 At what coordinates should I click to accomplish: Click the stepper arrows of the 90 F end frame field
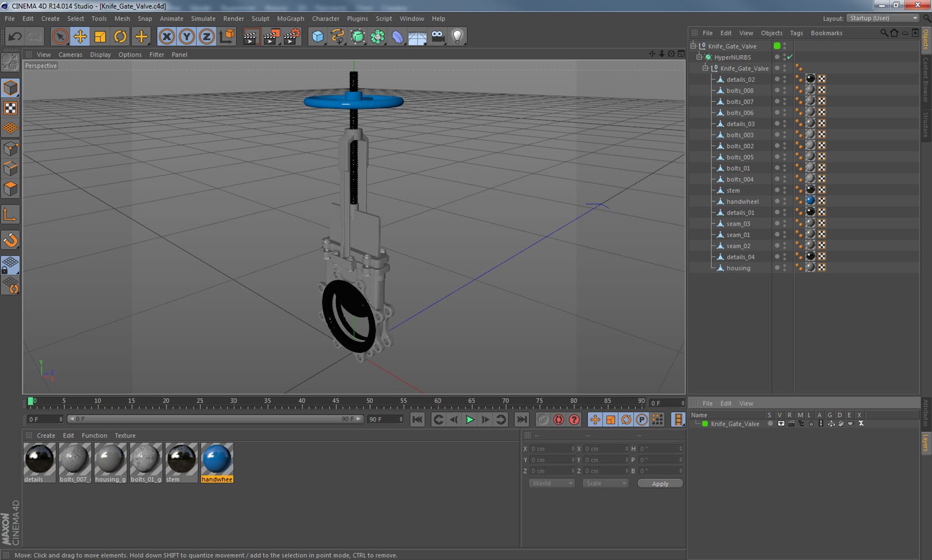(x=401, y=419)
